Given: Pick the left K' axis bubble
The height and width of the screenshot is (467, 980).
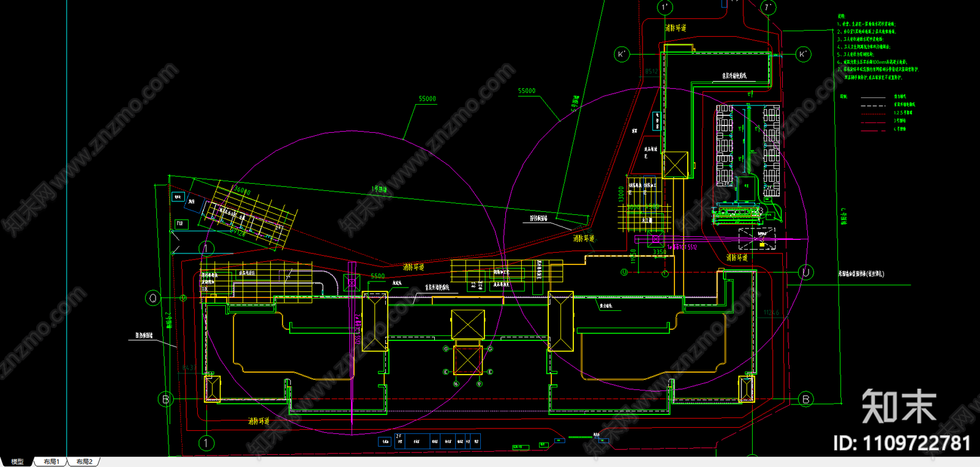Looking at the screenshot, I should tap(622, 54).
